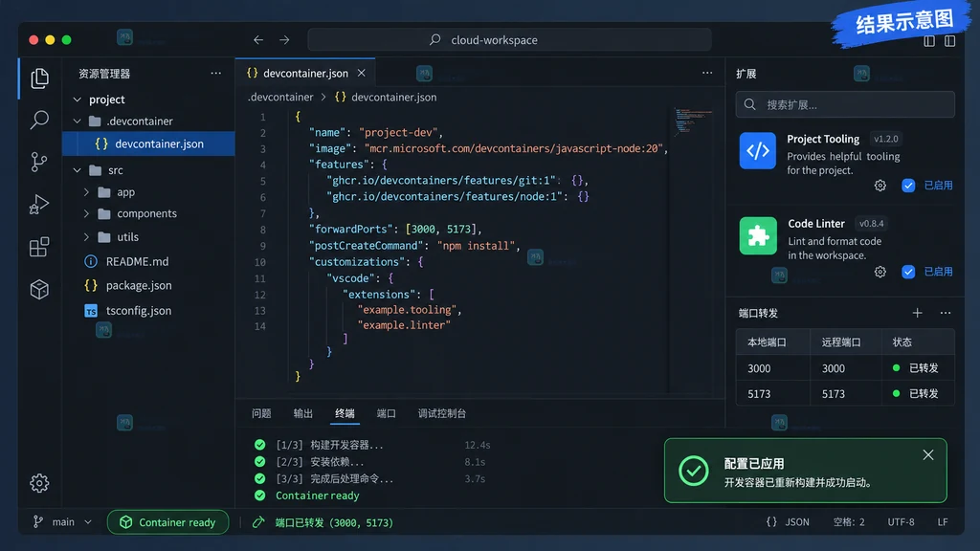Image resolution: width=980 pixels, height=551 pixels.
Task: Click the .devcontainer breadcrumb
Action: (280, 98)
